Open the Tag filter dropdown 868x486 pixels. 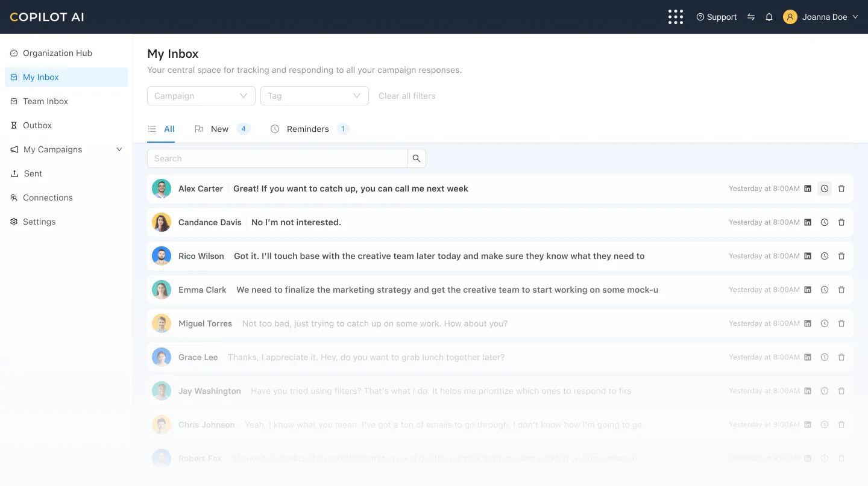(314, 96)
